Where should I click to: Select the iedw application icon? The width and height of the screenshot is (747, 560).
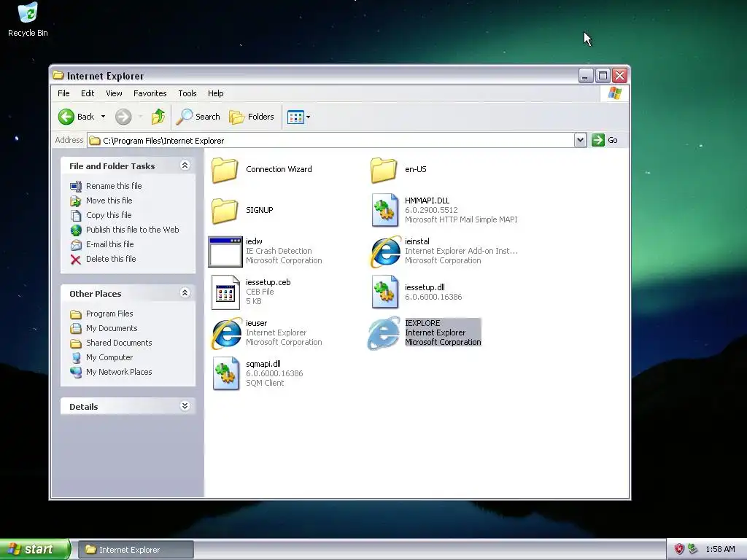pyautogui.click(x=225, y=252)
